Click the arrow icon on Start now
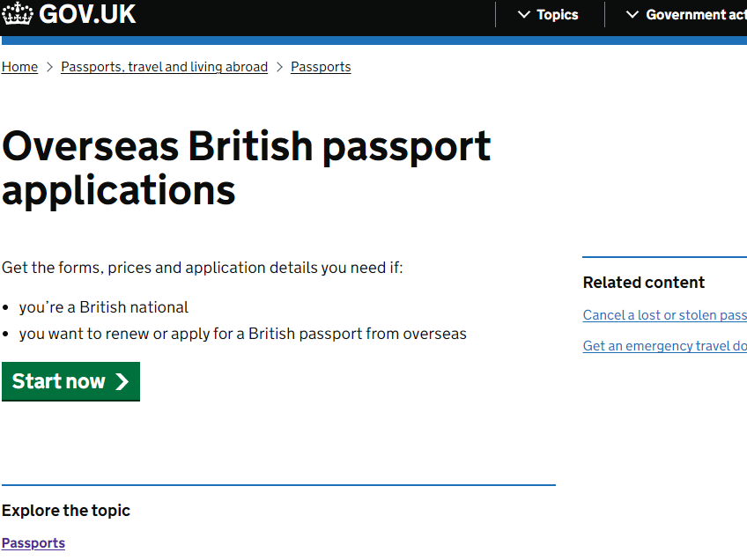 click(122, 381)
